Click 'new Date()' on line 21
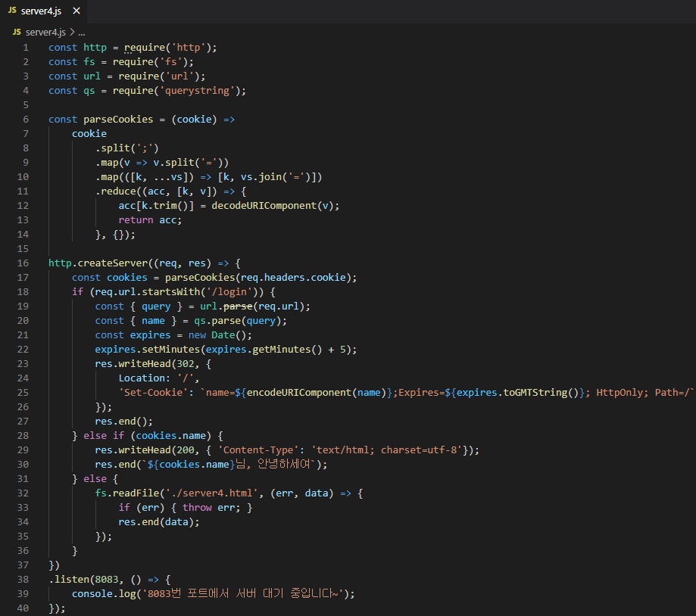The height and width of the screenshot is (616, 696). click(217, 334)
